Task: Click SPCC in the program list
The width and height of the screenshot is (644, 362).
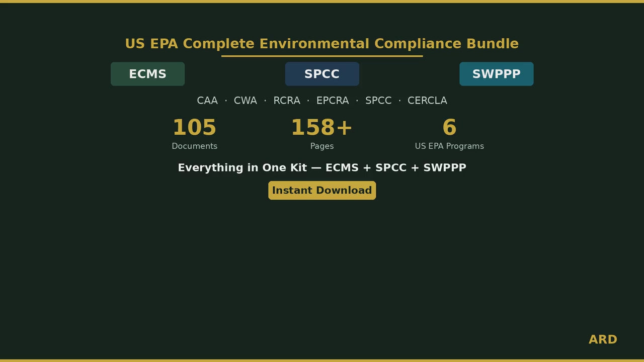Action: (x=378, y=101)
